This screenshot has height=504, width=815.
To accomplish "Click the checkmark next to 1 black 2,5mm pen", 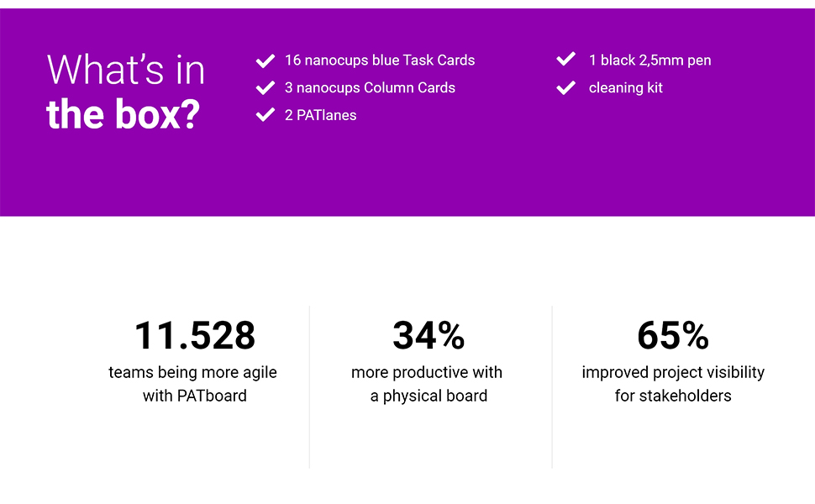I will point(566,60).
